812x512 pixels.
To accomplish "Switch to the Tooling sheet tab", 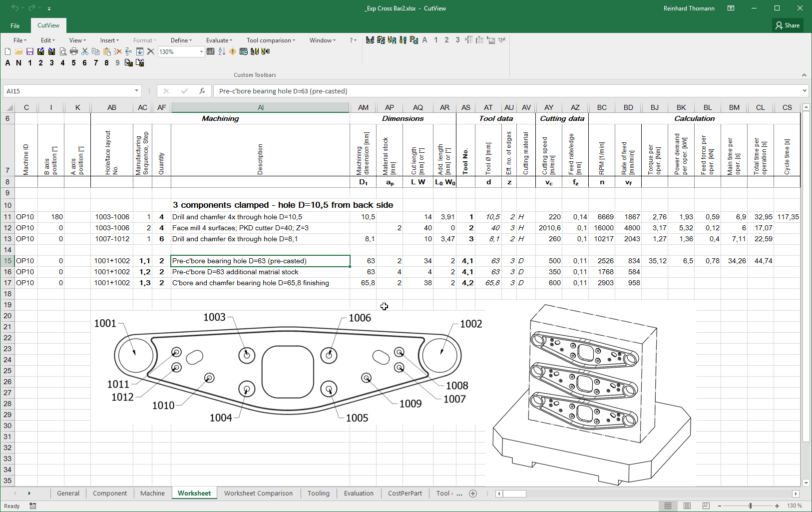I will [x=318, y=494].
